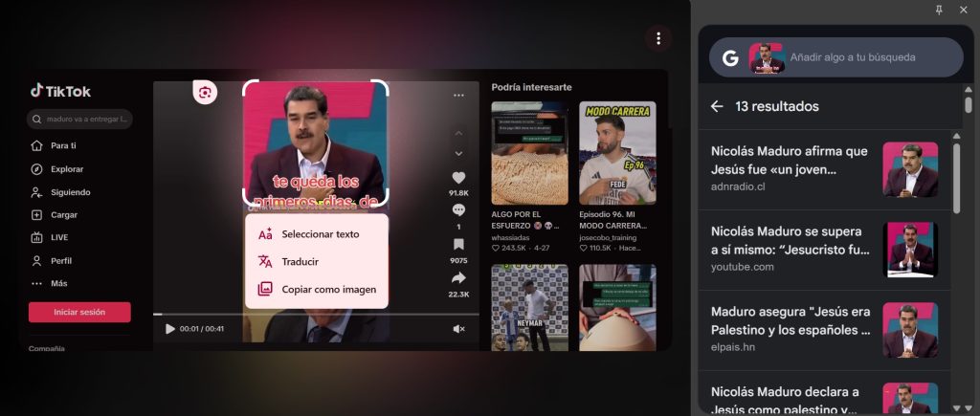Click the side panel outer scrollbar
The image size is (980, 416).
pos(969,103)
